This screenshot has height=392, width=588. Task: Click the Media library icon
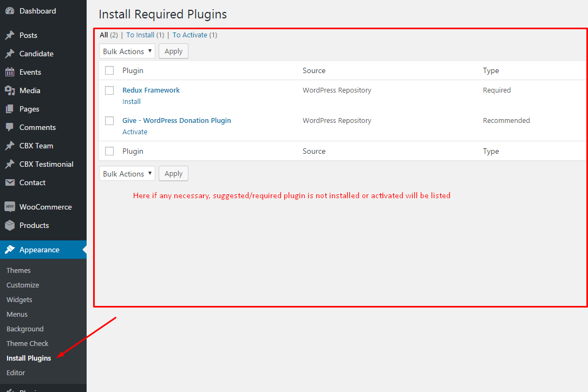click(10, 90)
